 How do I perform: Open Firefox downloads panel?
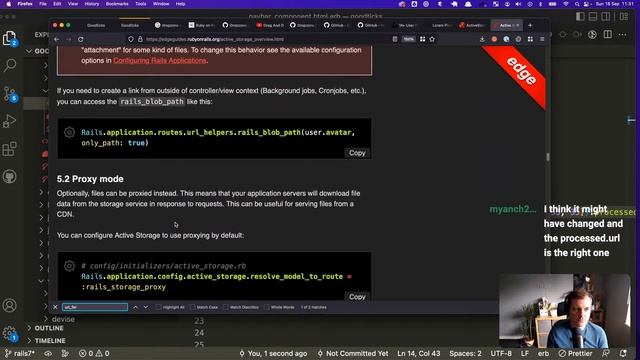(x=482, y=39)
